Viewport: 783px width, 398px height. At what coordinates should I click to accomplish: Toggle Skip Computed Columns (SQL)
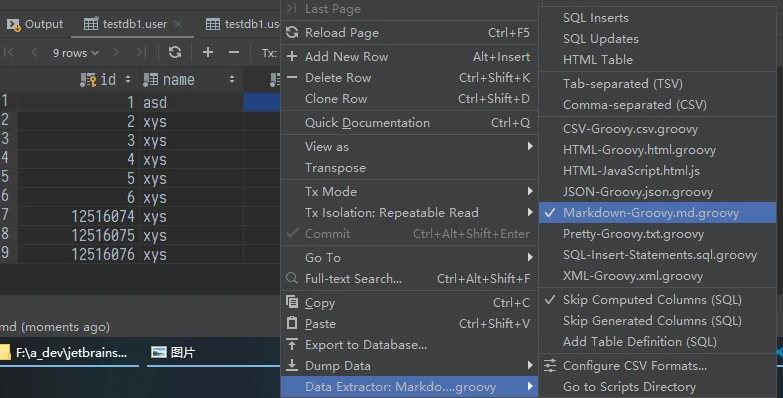click(657, 300)
